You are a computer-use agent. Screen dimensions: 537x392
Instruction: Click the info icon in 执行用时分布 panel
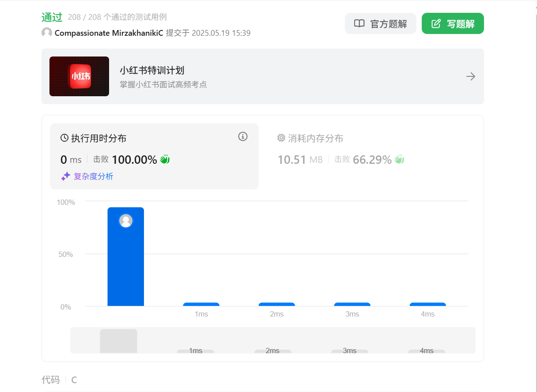(x=243, y=136)
